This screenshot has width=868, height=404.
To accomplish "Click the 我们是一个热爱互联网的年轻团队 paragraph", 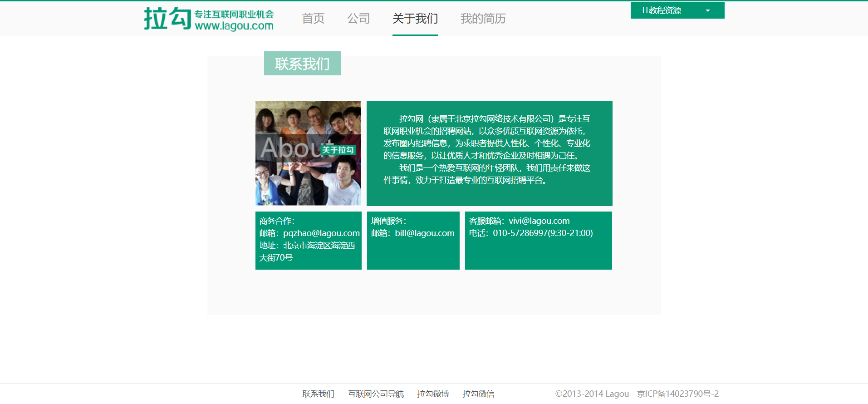I will pyautogui.click(x=487, y=174).
